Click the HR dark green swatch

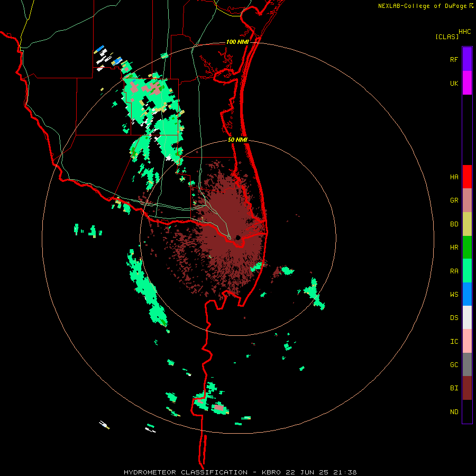coord(467,248)
